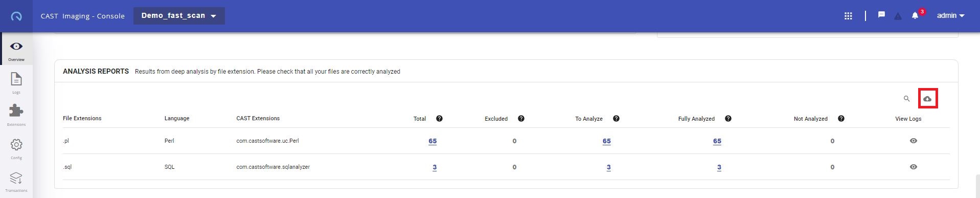Open the Extensions sidebar section

pyautogui.click(x=16, y=115)
